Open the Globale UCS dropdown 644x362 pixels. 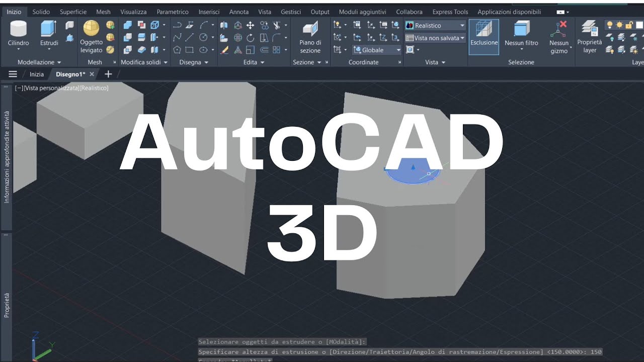click(x=377, y=50)
